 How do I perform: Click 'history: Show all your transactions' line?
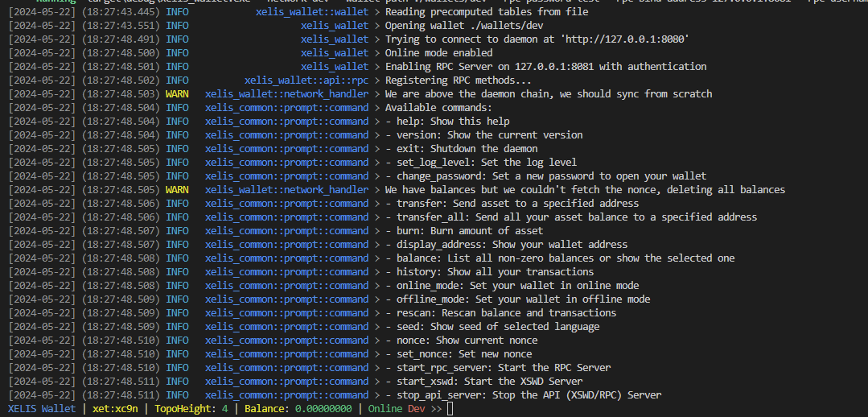click(x=489, y=272)
